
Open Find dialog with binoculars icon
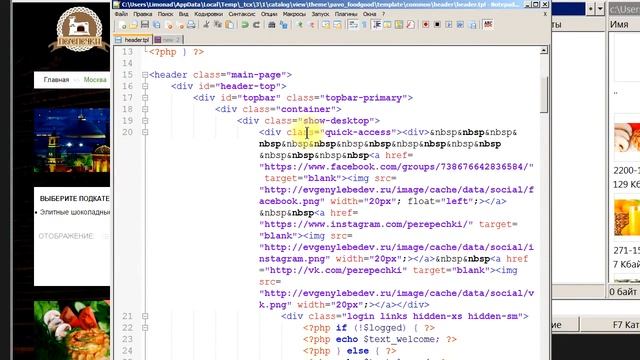(272, 25)
